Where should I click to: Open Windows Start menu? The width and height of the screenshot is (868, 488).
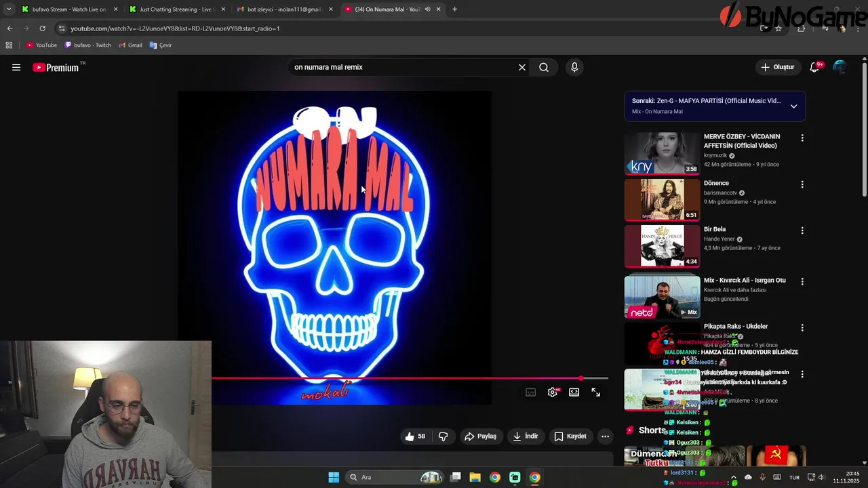334,477
